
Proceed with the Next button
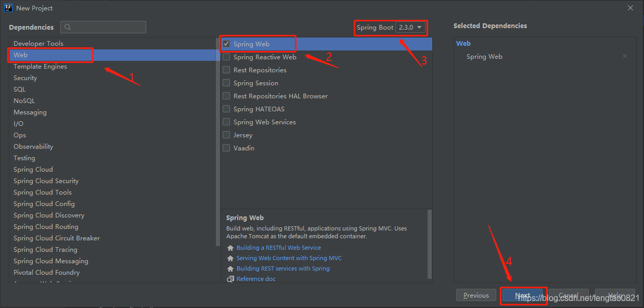pyautogui.click(x=523, y=296)
